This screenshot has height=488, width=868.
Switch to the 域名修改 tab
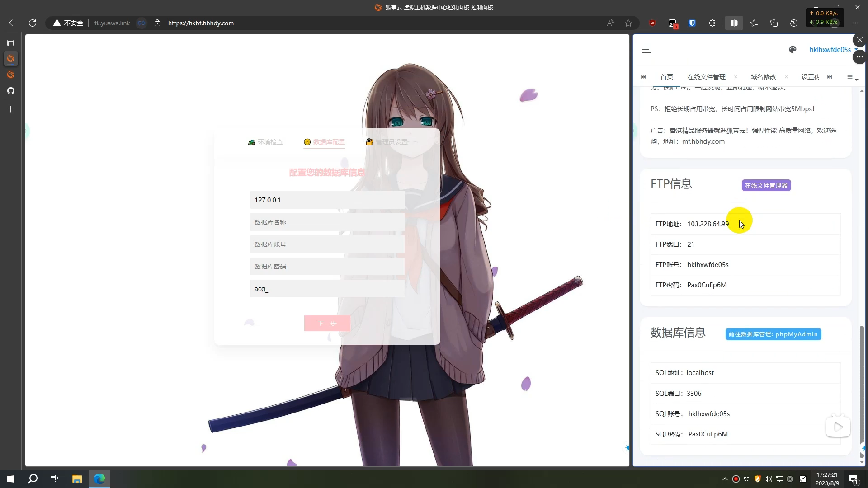763,77
